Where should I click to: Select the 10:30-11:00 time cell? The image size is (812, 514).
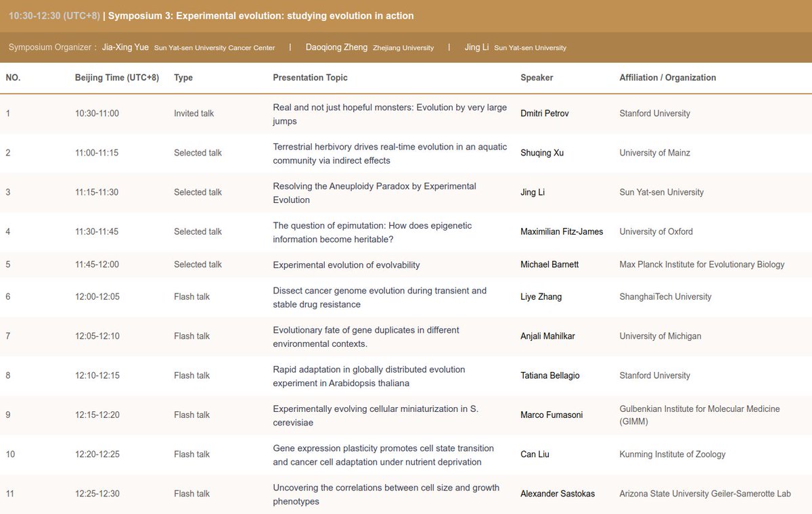[97, 114]
